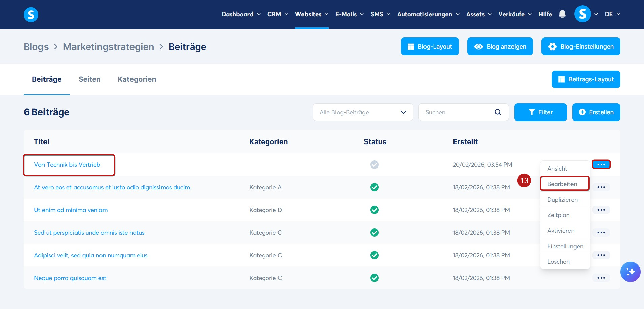Click the Beitrags-Layout button
The width and height of the screenshot is (644, 309).
586,79
